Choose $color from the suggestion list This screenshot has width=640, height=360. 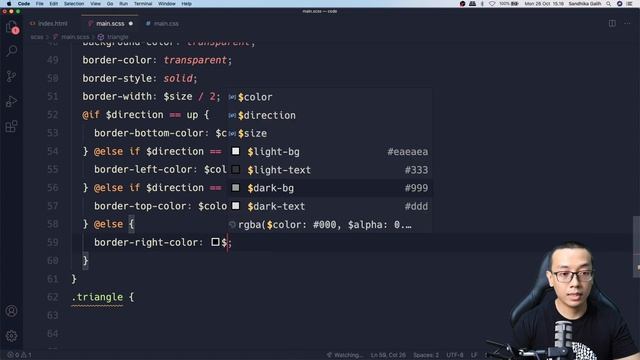coord(329,97)
